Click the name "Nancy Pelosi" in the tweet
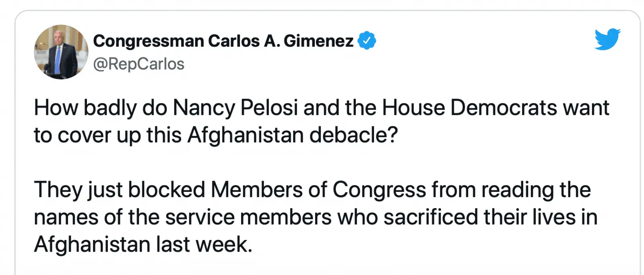644x275 pixels. [x=235, y=108]
